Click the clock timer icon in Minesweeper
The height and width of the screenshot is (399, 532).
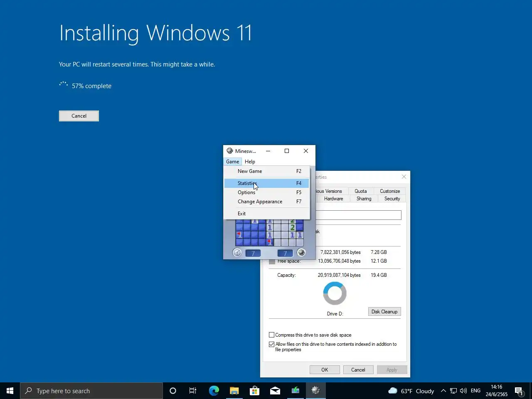(x=237, y=252)
